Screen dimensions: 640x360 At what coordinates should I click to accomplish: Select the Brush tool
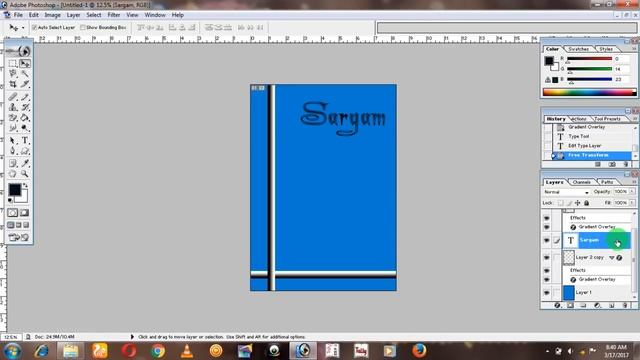coord(25,97)
